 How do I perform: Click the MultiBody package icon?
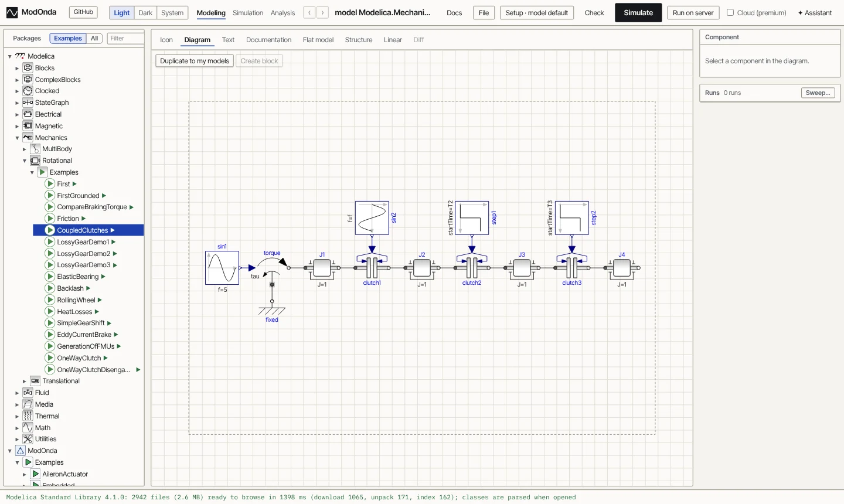click(35, 149)
